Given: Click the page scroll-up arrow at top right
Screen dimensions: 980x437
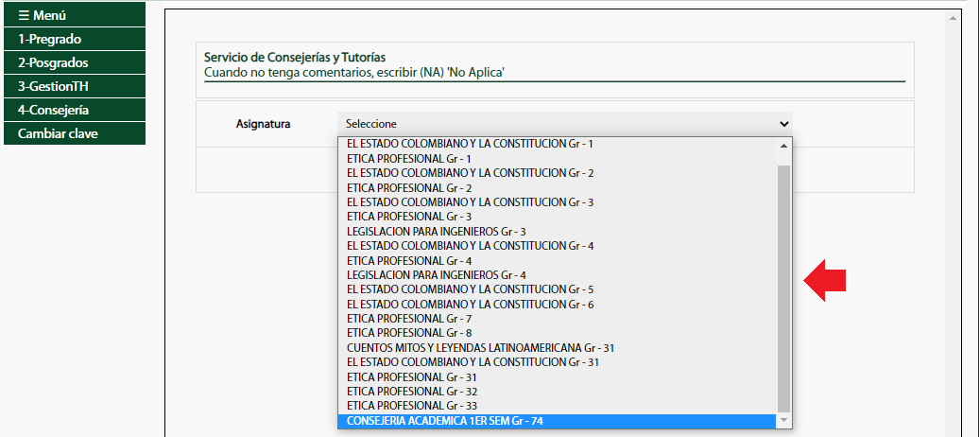Looking at the screenshot, I should tap(954, 19).
